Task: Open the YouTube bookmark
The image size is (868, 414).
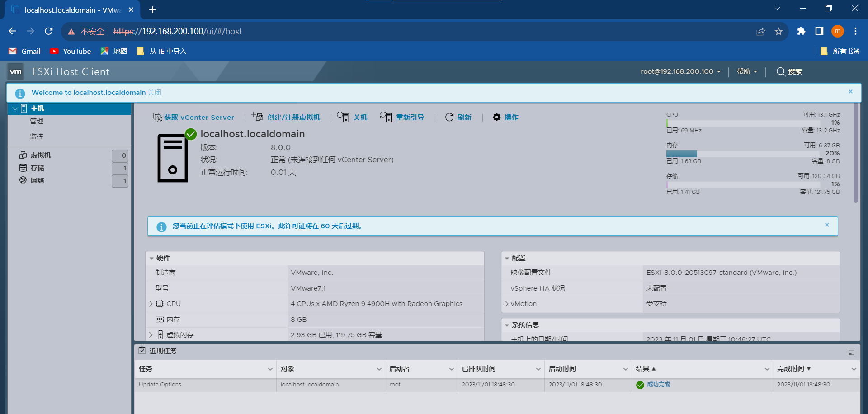Action: click(71, 52)
